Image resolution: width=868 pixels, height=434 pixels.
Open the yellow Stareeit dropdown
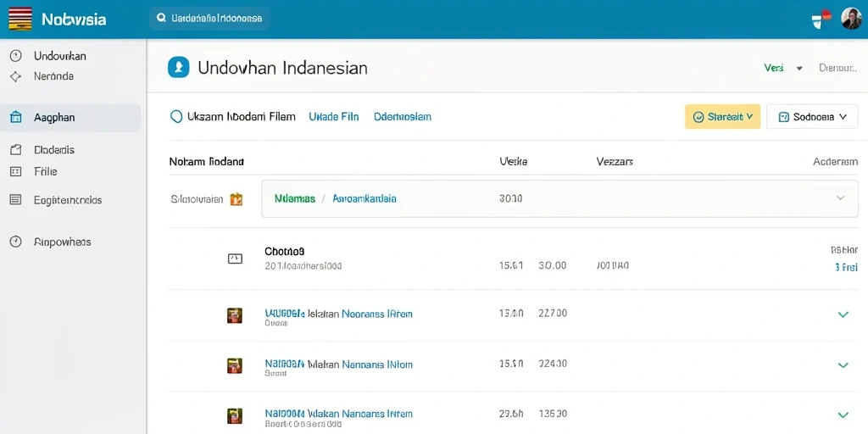722,117
